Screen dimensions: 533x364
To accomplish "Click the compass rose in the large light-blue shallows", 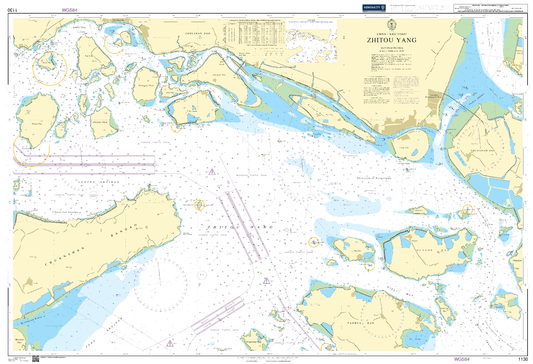I will (x=160, y=284).
